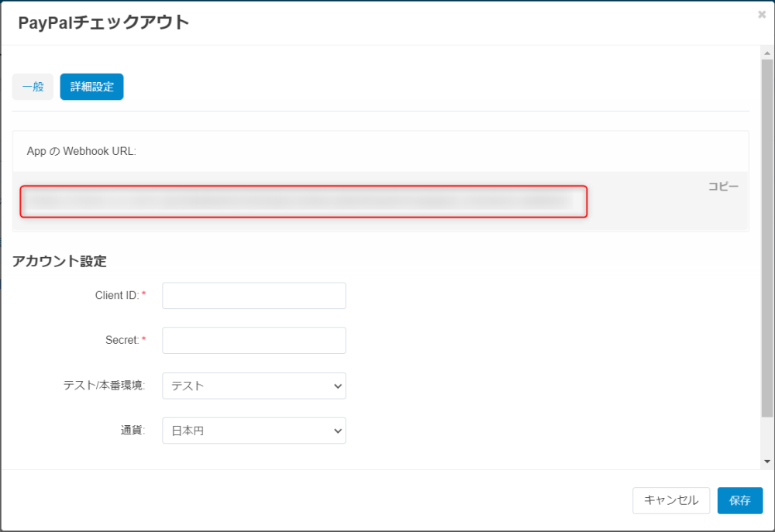
Task: Click the テスト/本番環境 label text
Action: [x=104, y=385]
